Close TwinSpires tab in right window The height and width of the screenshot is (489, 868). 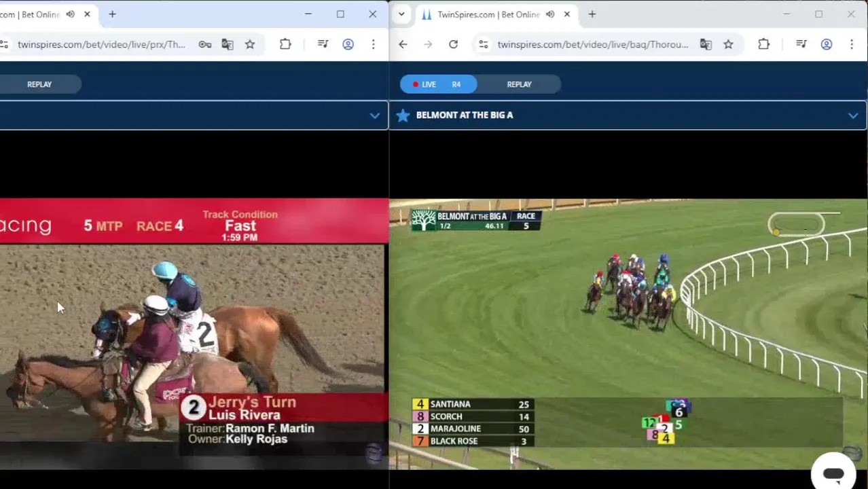(567, 14)
